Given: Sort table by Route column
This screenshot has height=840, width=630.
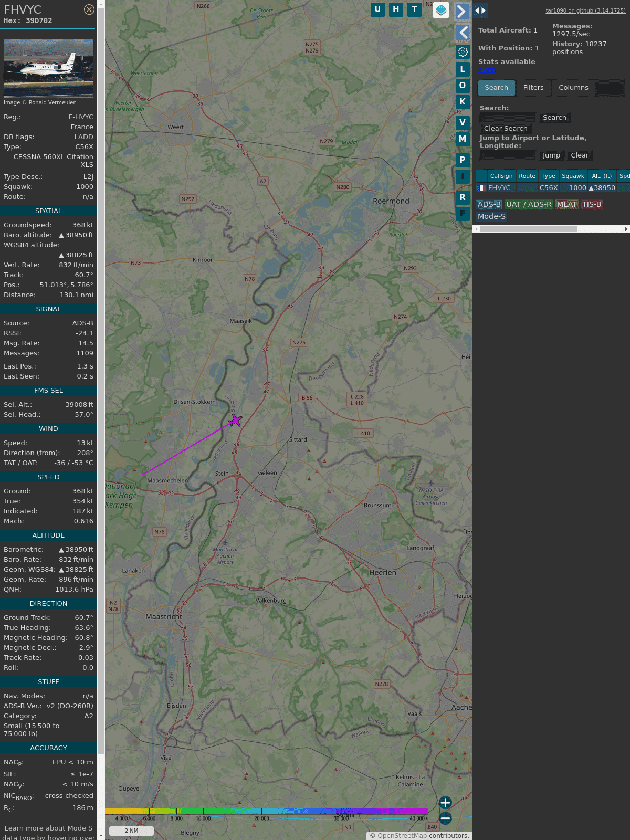Looking at the screenshot, I should 527,176.
